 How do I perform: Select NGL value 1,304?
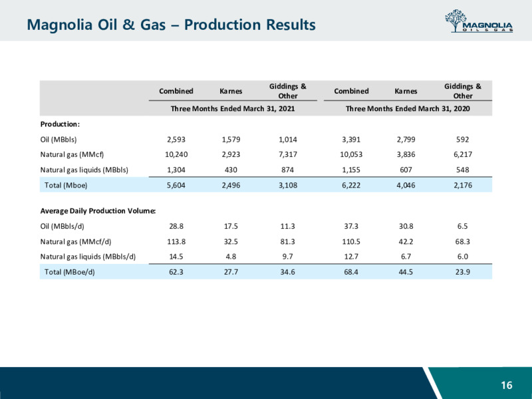point(176,170)
